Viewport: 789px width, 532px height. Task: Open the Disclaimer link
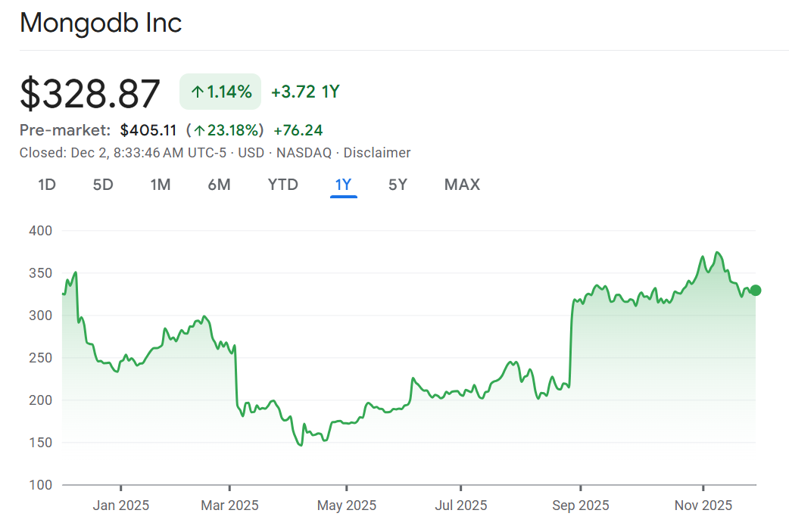(x=377, y=153)
